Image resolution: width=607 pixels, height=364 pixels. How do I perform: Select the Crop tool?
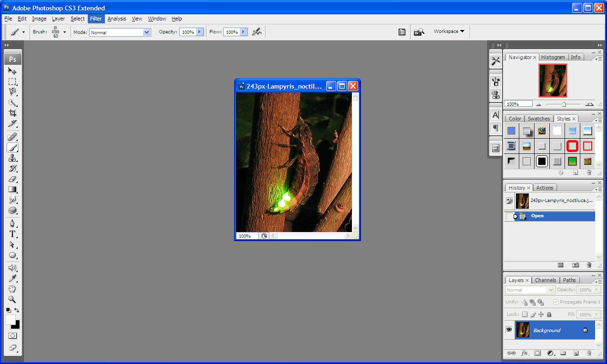13,113
